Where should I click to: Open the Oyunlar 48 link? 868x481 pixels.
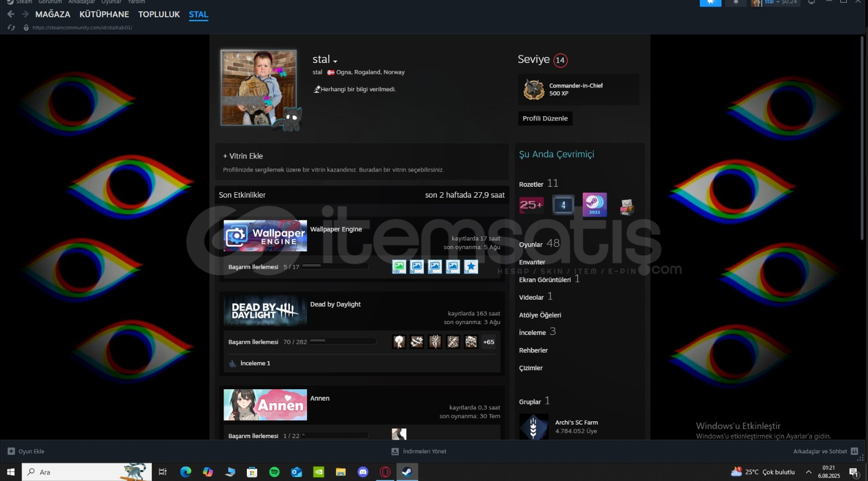[539, 244]
